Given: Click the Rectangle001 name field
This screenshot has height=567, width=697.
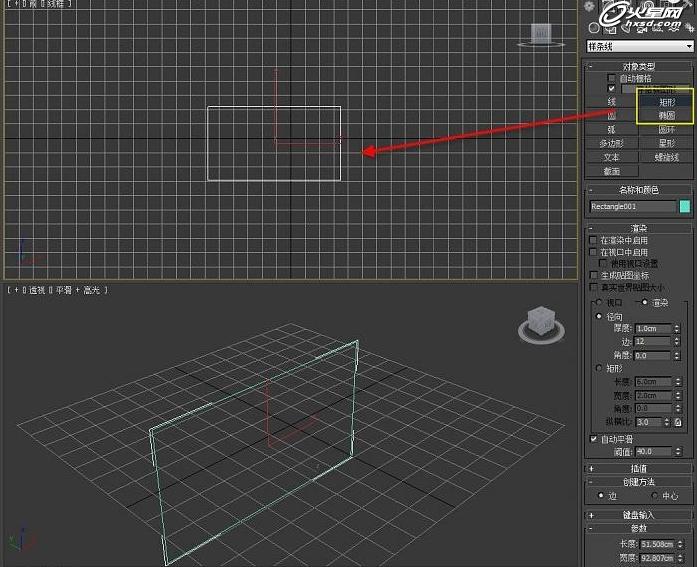Looking at the screenshot, I should 632,207.
